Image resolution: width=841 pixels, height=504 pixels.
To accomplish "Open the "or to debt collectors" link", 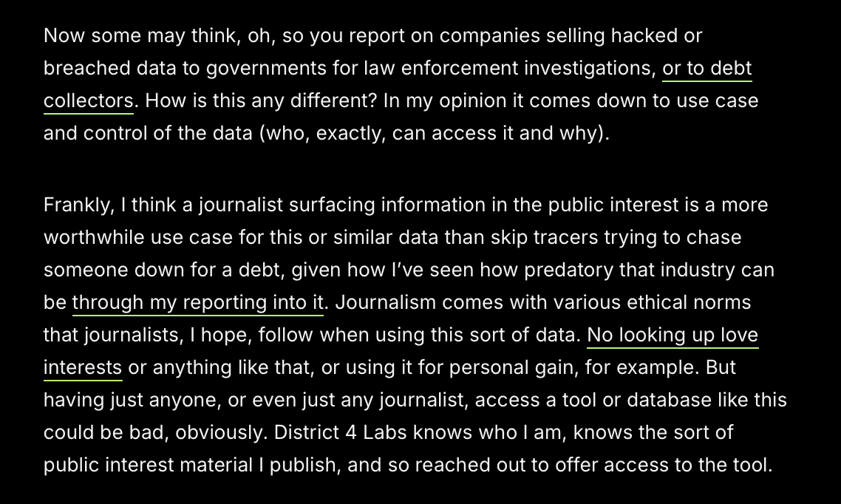I will pos(706,69).
